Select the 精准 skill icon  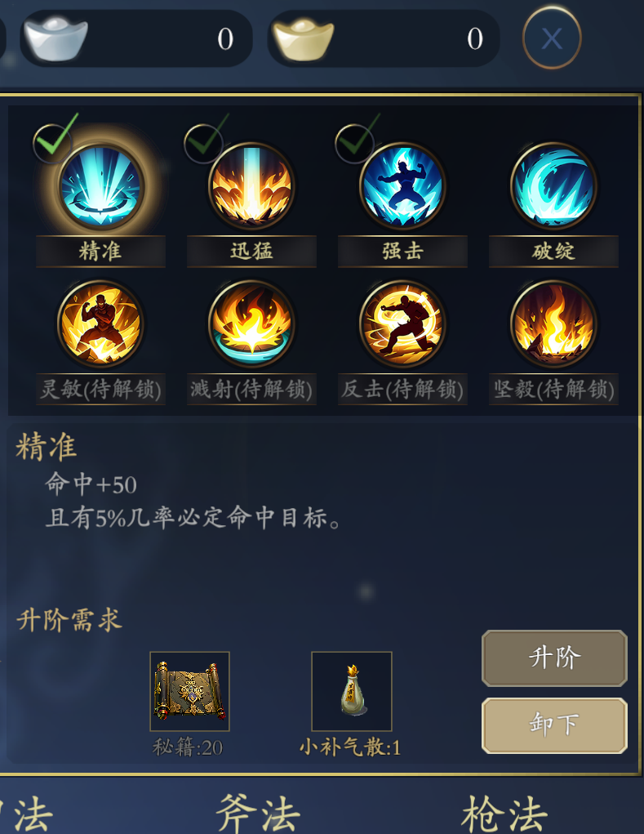(100, 186)
